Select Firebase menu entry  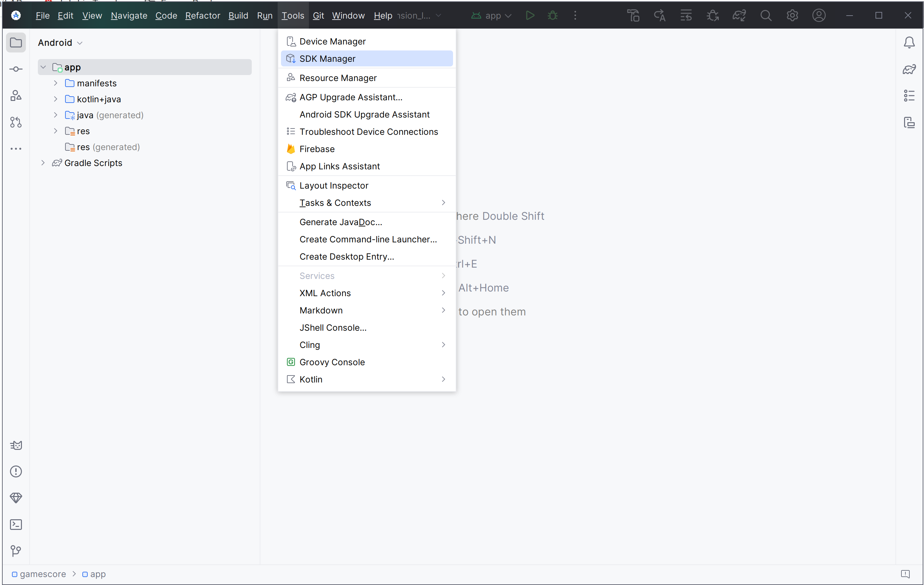click(366, 149)
